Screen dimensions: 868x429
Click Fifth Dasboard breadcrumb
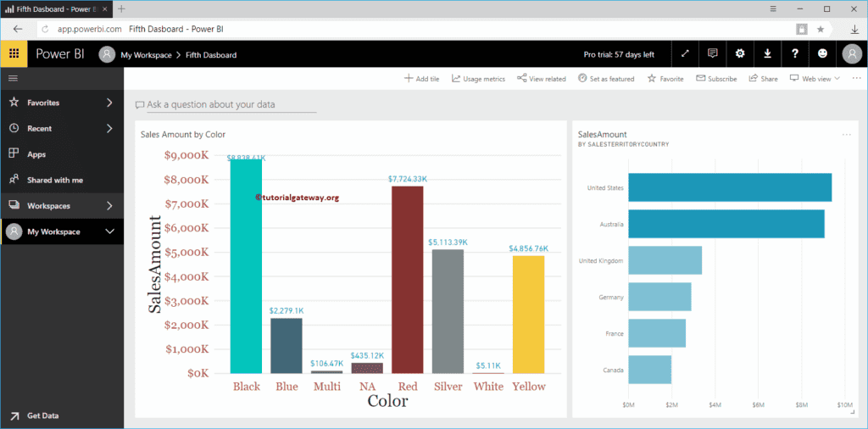tap(211, 55)
